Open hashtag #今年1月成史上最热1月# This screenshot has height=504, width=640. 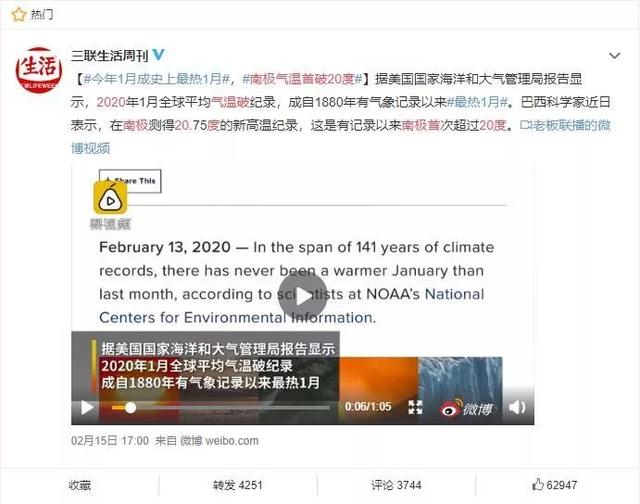pos(157,78)
